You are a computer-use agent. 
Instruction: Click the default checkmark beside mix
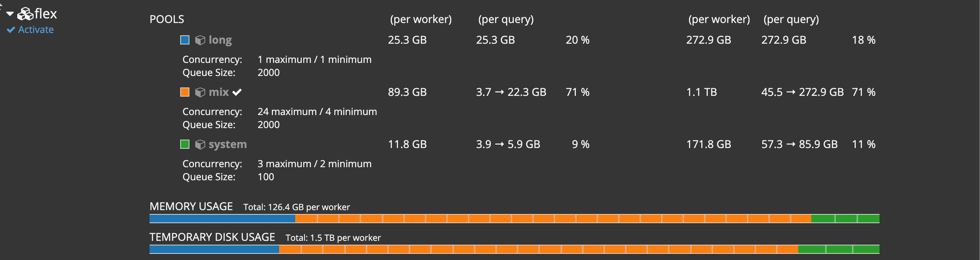[237, 92]
